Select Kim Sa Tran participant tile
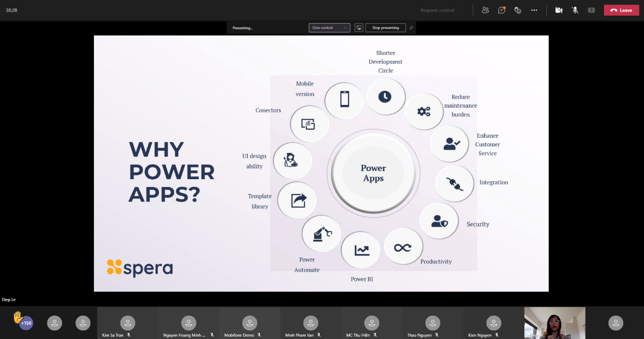Viewport: 644px width, 339px height. (x=128, y=323)
